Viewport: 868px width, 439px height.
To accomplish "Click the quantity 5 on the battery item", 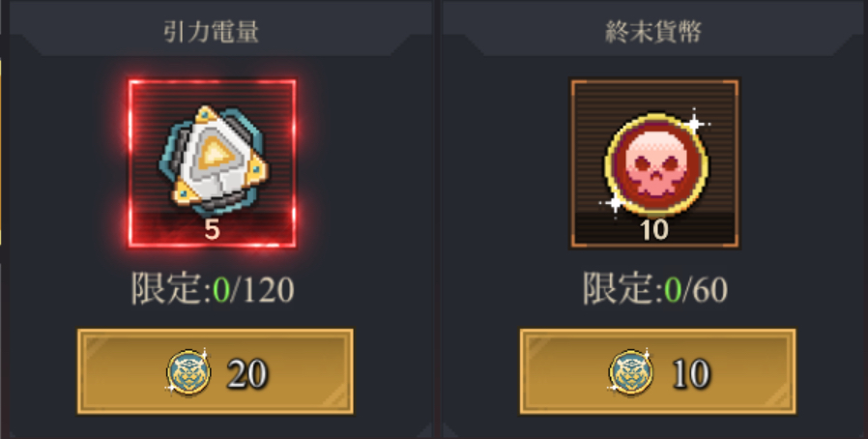I will click(x=212, y=230).
